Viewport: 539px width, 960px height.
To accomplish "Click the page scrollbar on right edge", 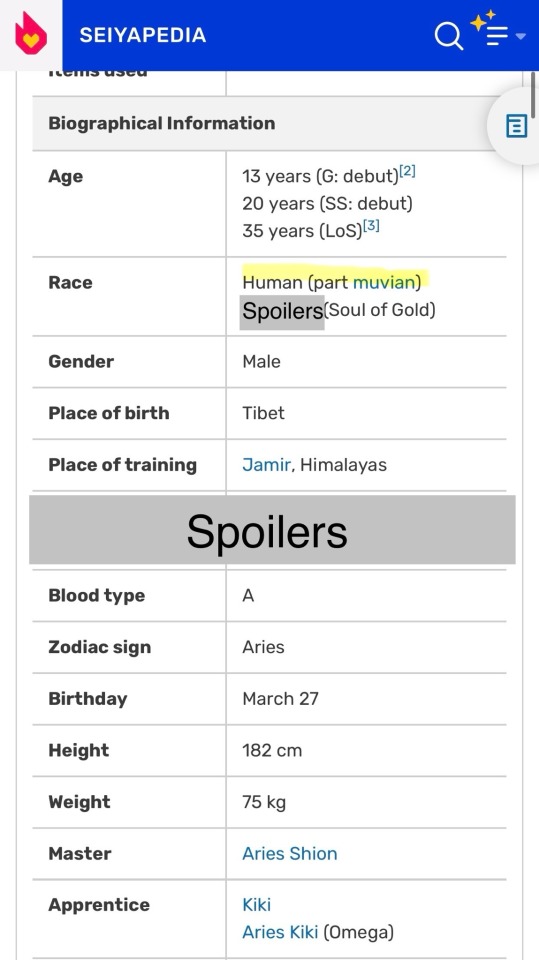I will [x=535, y=97].
